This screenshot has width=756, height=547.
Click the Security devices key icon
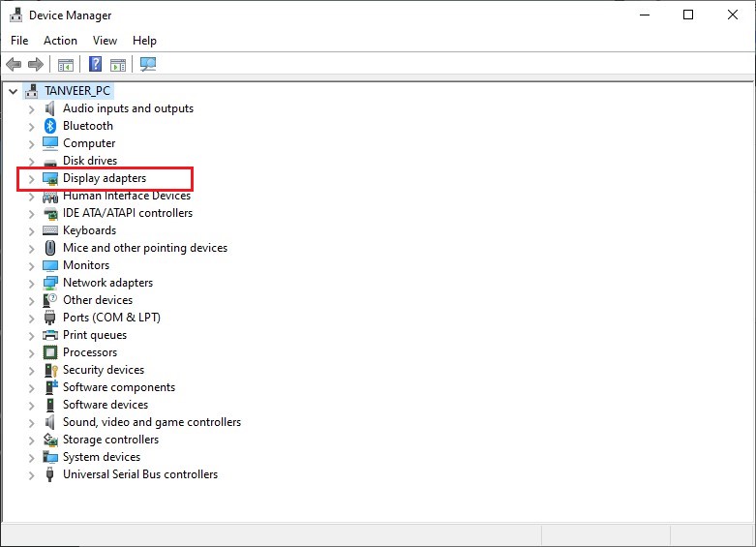(x=50, y=370)
